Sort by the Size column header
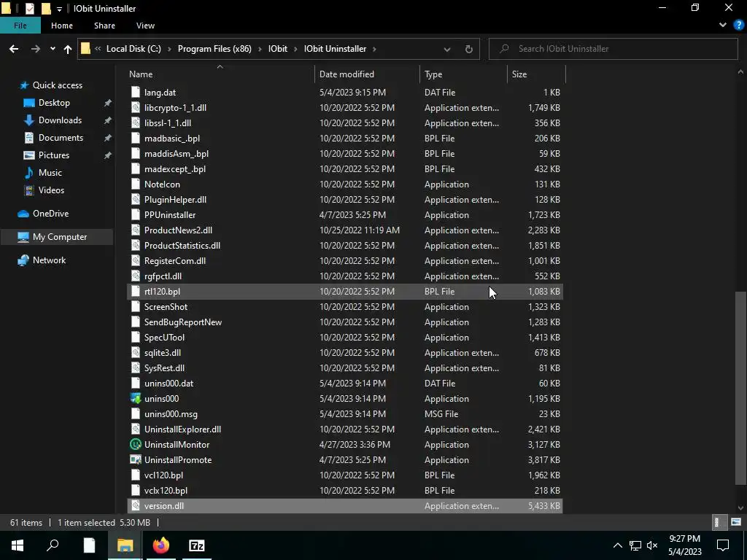747x560 pixels. pyautogui.click(x=536, y=74)
